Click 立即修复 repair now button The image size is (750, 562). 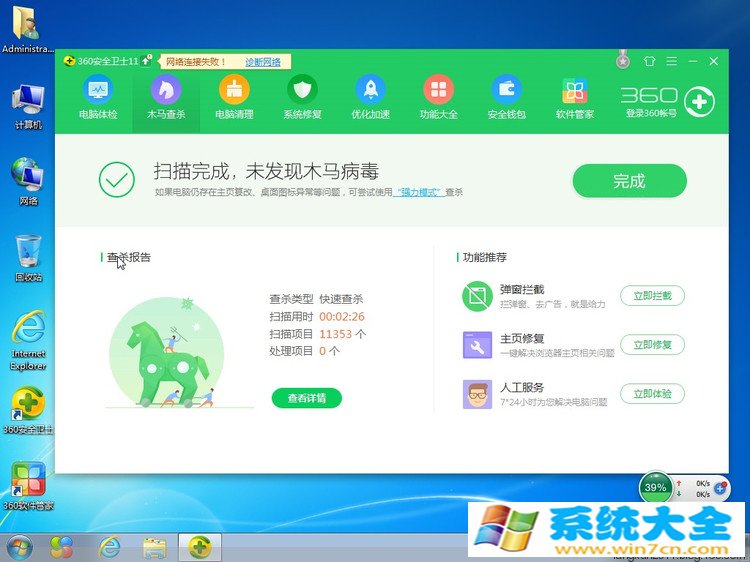[x=652, y=344]
